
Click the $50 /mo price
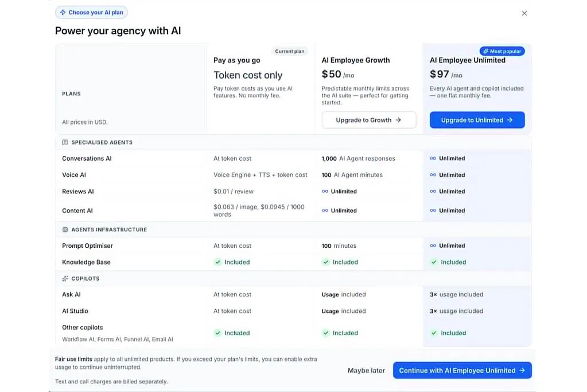pyautogui.click(x=337, y=74)
